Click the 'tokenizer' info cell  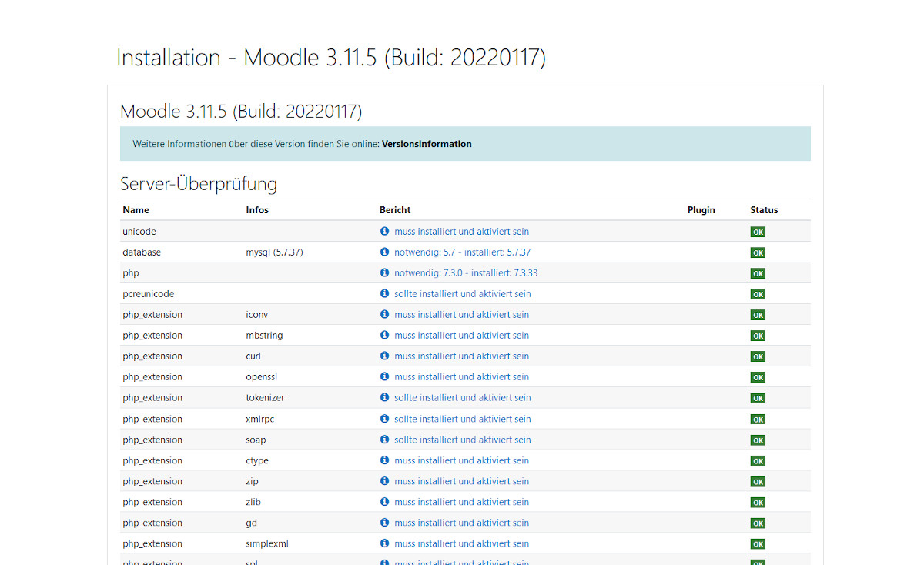(265, 398)
